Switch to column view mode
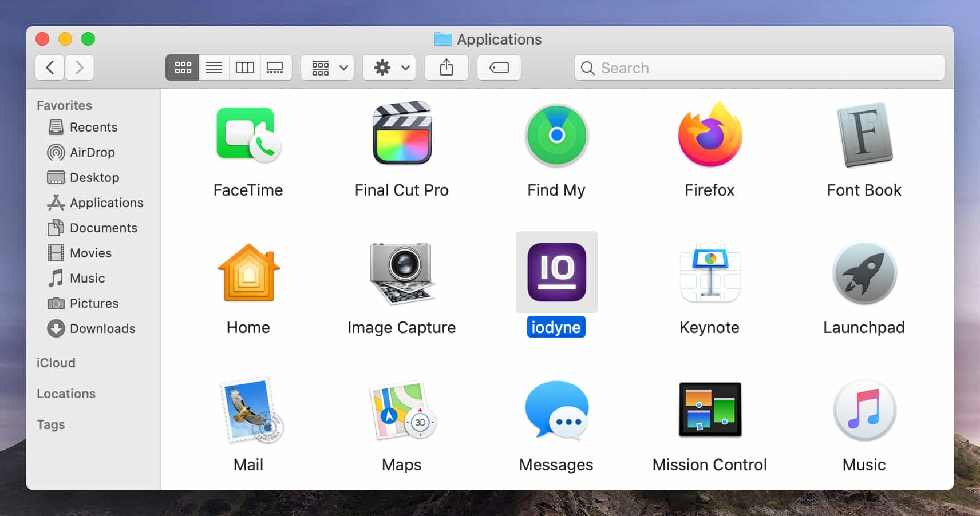This screenshot has width=980, height=516. point(245,68)
